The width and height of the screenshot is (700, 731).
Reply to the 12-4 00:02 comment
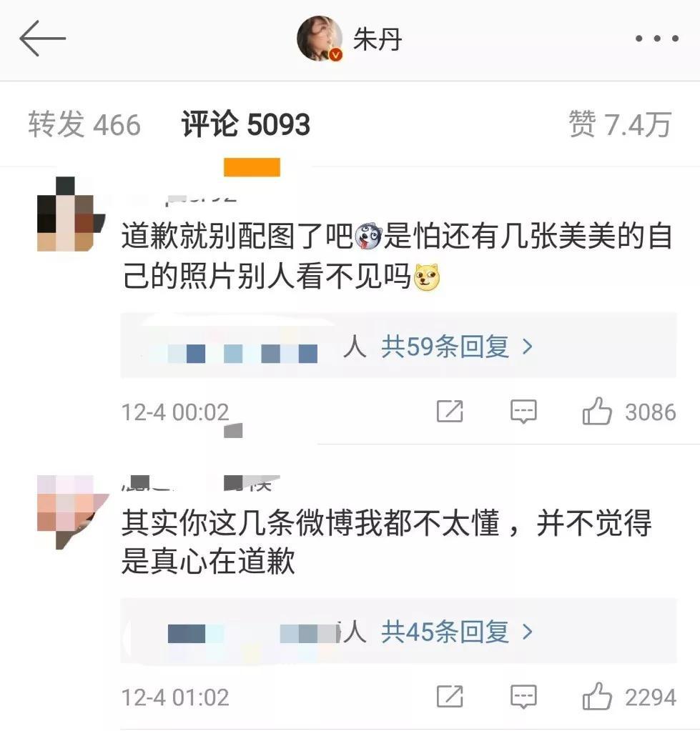(x=523, y=412)
